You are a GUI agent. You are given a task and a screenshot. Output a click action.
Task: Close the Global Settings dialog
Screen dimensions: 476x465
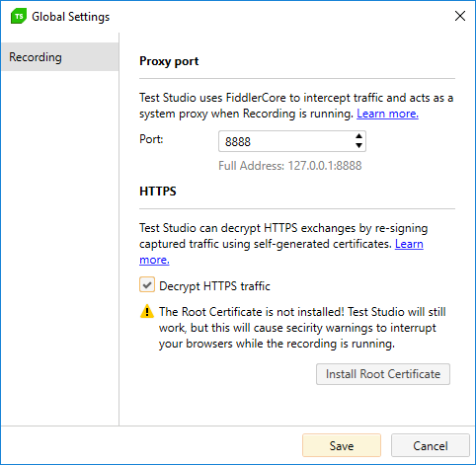pyautogui.click(x=460, y=16)
